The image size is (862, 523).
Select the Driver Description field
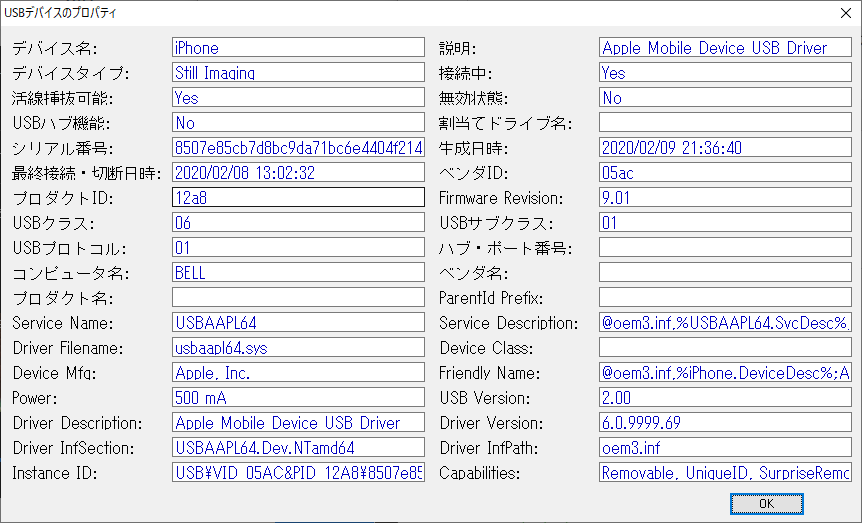click(298, 422)
